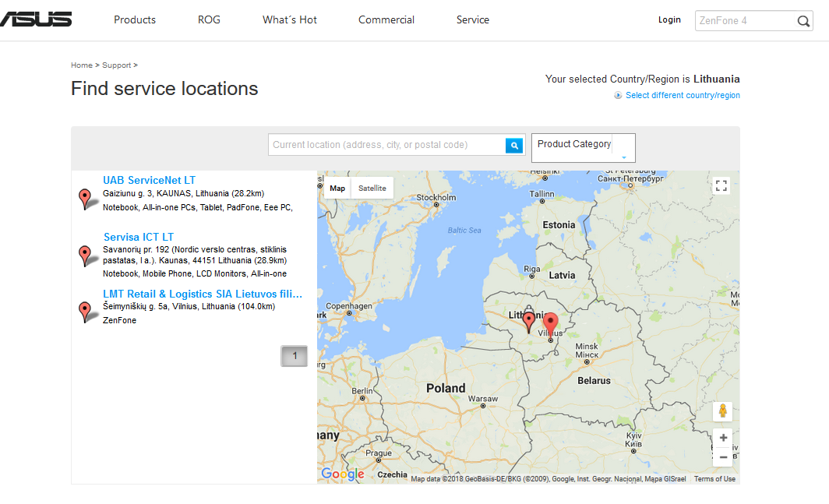Open the ROG menu

(x=209, y=20)
